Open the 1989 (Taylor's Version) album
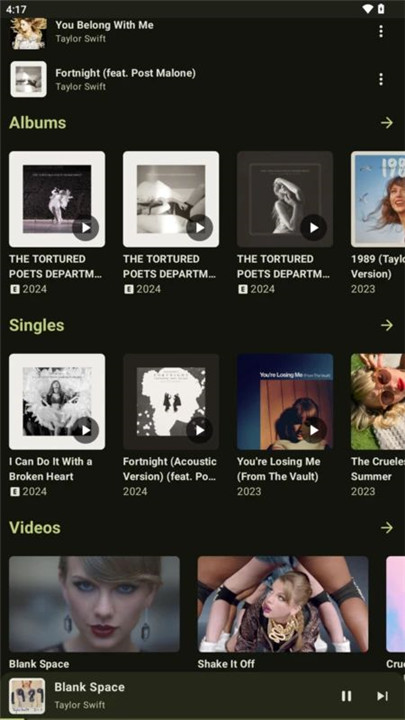Screen dimensions: 405x720 coord(378,199)
